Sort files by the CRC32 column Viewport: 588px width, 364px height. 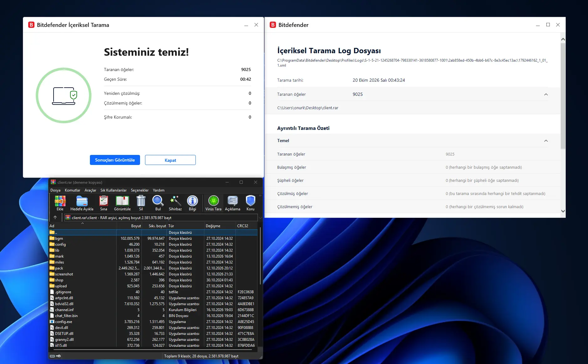coord(247,226)
